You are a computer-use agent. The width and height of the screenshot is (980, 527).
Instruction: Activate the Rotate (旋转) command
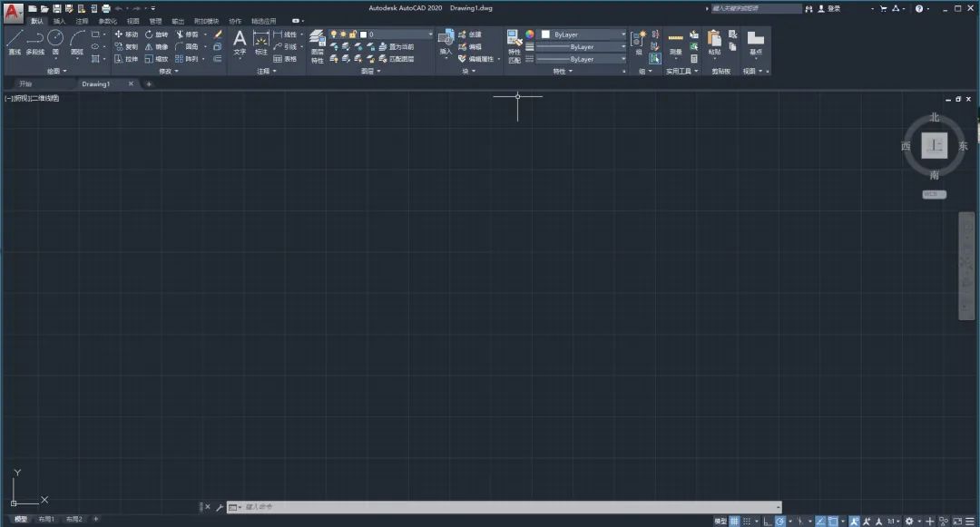(157, 34)
